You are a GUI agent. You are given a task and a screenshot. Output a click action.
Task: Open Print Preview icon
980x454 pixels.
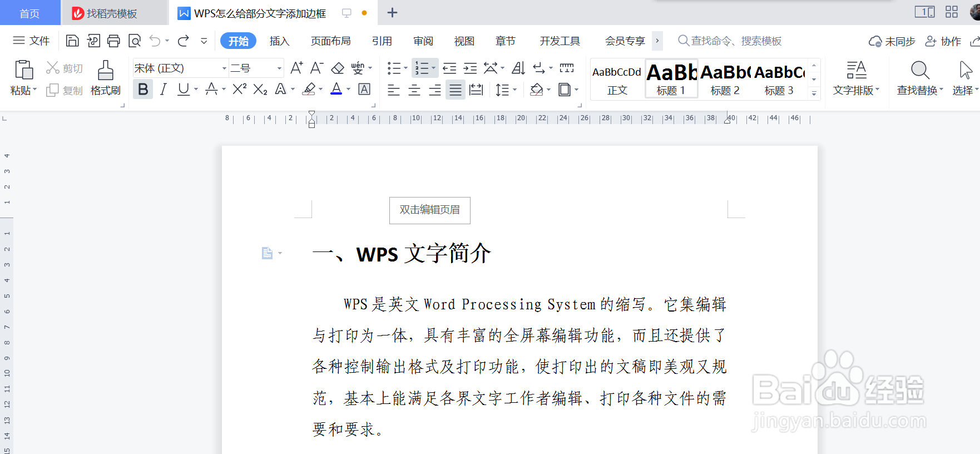pyautogui.click(x=135, y=41)
